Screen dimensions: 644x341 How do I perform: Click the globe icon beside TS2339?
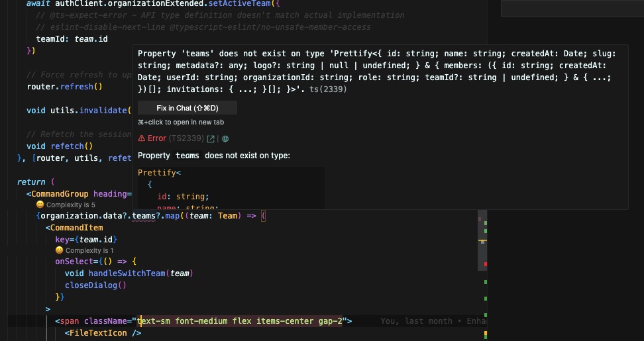point(225,138)
